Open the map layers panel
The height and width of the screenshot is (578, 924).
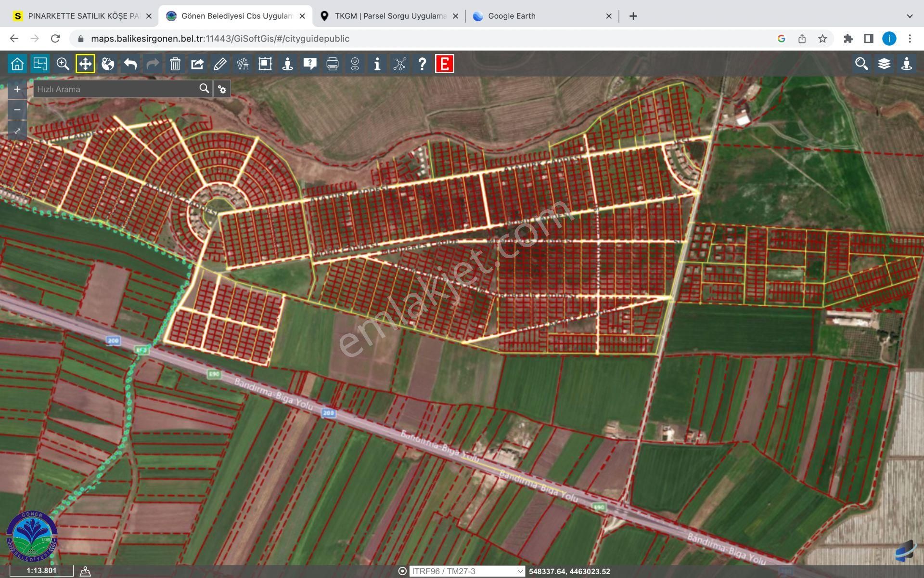click(x=884, y=64)
